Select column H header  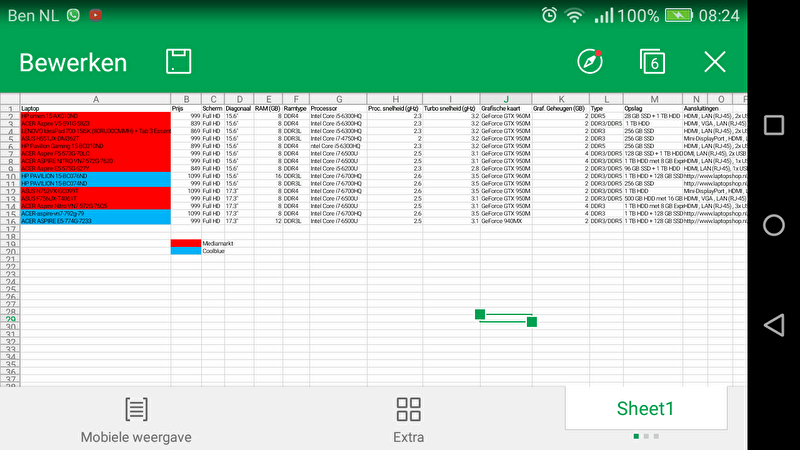click(x=395, y=99)
